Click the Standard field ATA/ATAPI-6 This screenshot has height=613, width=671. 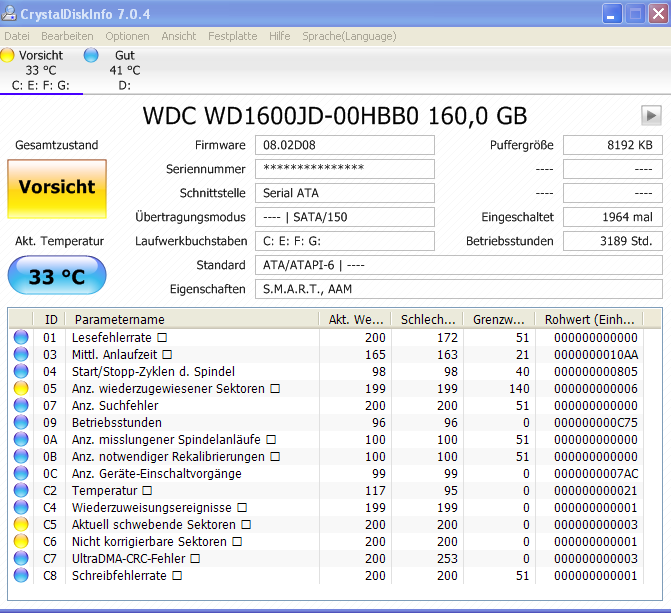tap(459, 265)
